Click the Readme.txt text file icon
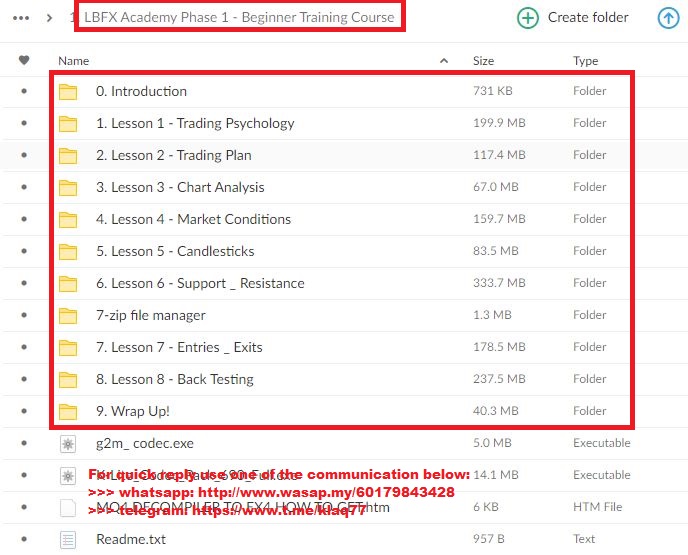The image size is (688, 555). (x=68, y=540)
